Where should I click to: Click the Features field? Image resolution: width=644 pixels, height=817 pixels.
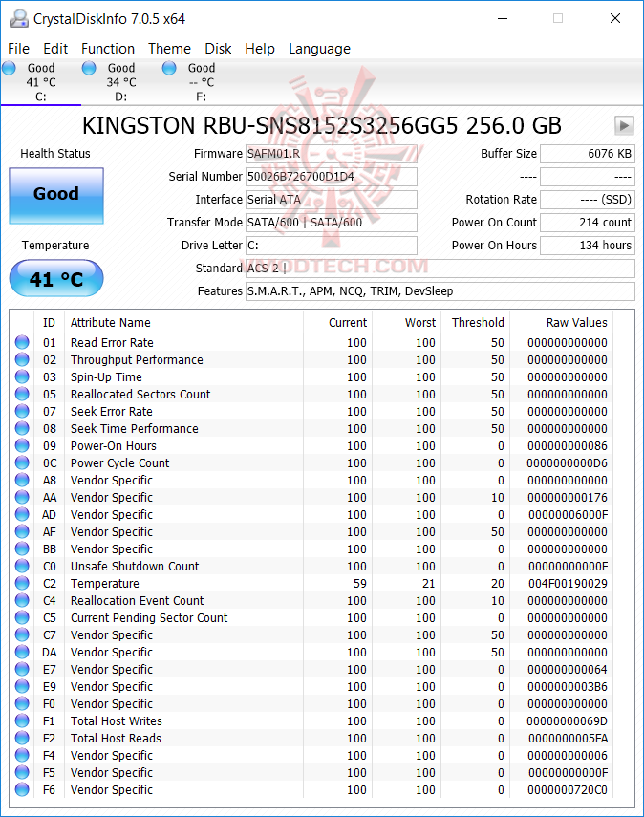point(440,291)
